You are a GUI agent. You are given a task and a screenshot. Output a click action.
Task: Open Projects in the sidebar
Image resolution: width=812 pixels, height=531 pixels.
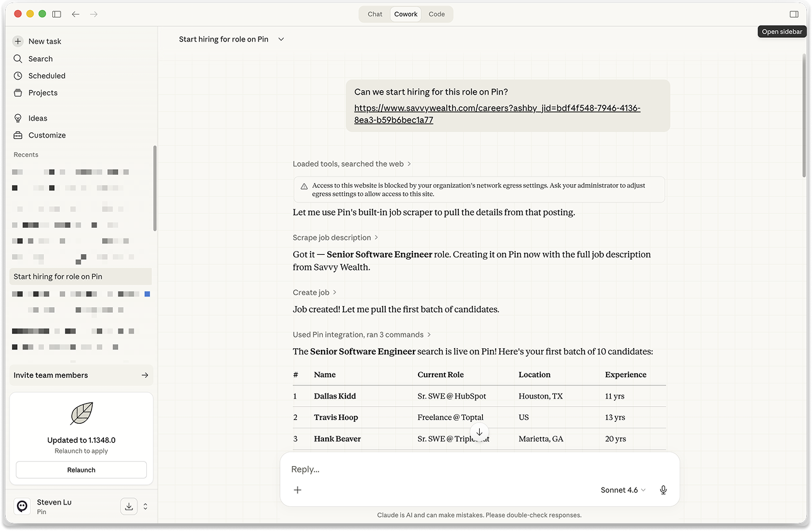42,93
